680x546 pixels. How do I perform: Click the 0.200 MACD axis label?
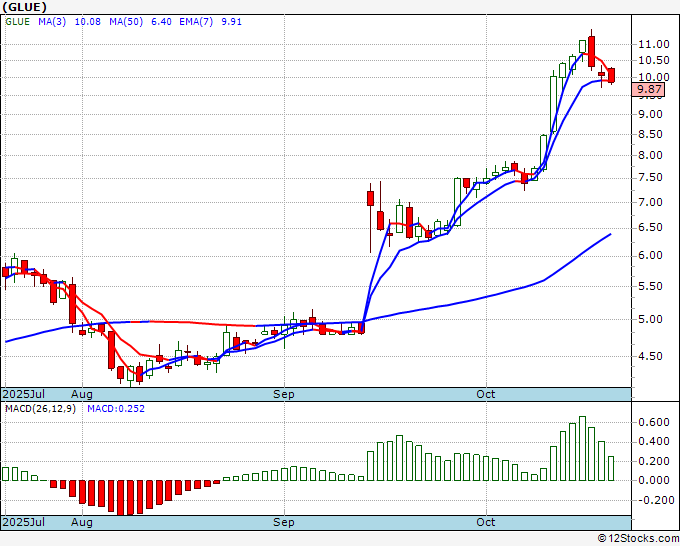coord(654,461)
